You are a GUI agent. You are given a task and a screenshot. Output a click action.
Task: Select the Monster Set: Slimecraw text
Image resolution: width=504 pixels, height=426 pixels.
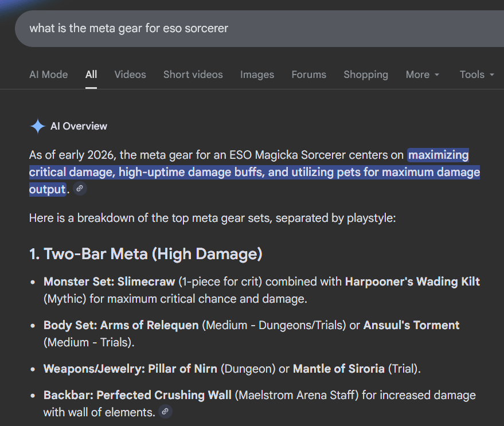[x=110, y=282]
